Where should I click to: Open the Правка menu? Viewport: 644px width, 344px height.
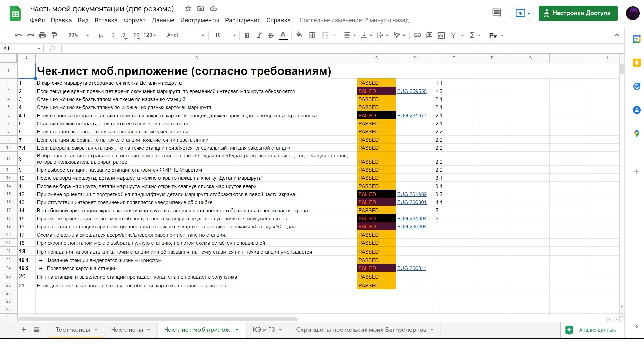pos(61,20)
